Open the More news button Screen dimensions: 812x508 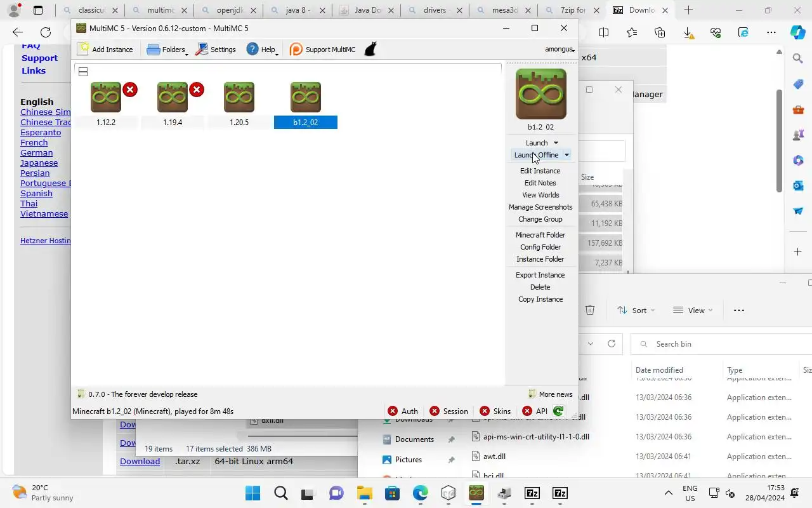point(551,394)
